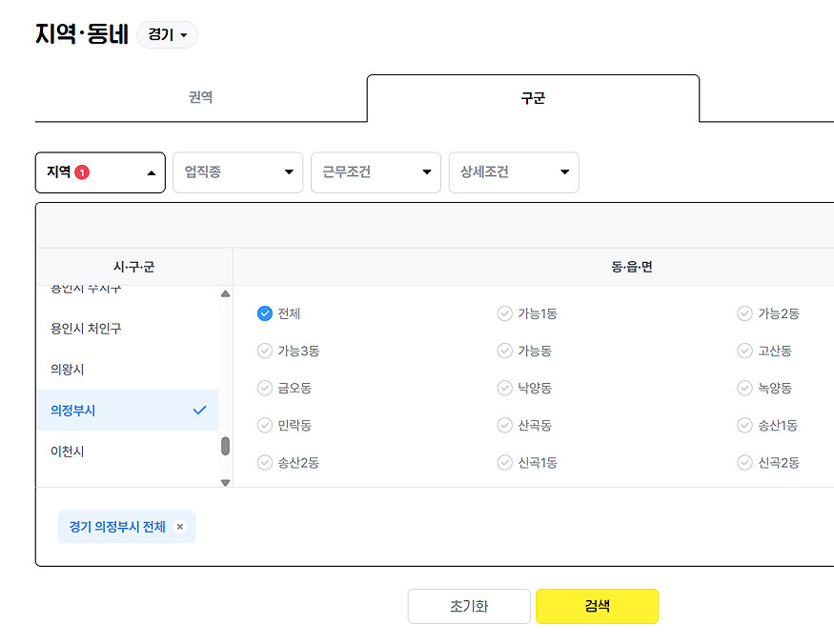Image resolution: width=834 pixels, height=644 pixels.
Task: Check the 전체 option
Action: [x=265, y=313]
